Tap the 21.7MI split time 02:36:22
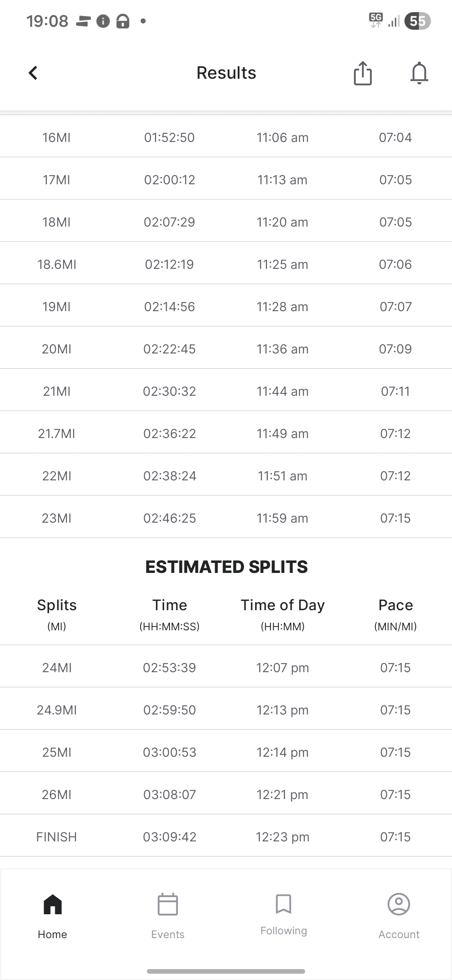This screenshot has width=452, height=980. tap(169, 433)
